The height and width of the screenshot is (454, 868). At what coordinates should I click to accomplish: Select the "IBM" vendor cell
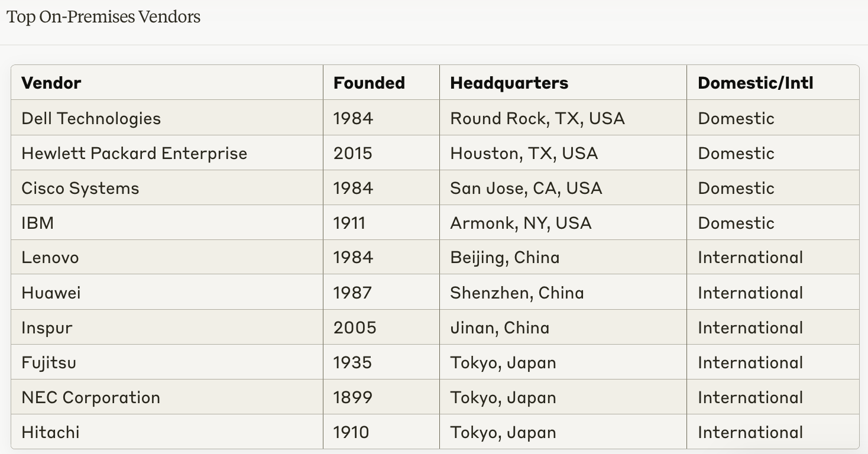[x=167, y=223]
